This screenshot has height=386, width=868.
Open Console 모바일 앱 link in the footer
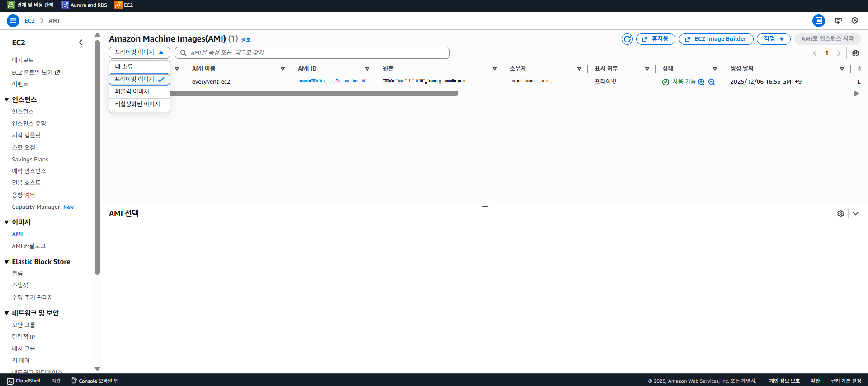(95, 381)
